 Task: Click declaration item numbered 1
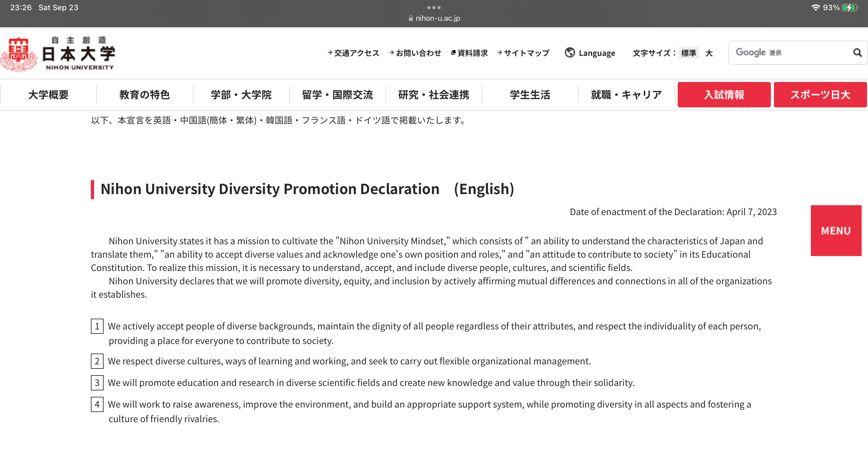tap(426, 334)
